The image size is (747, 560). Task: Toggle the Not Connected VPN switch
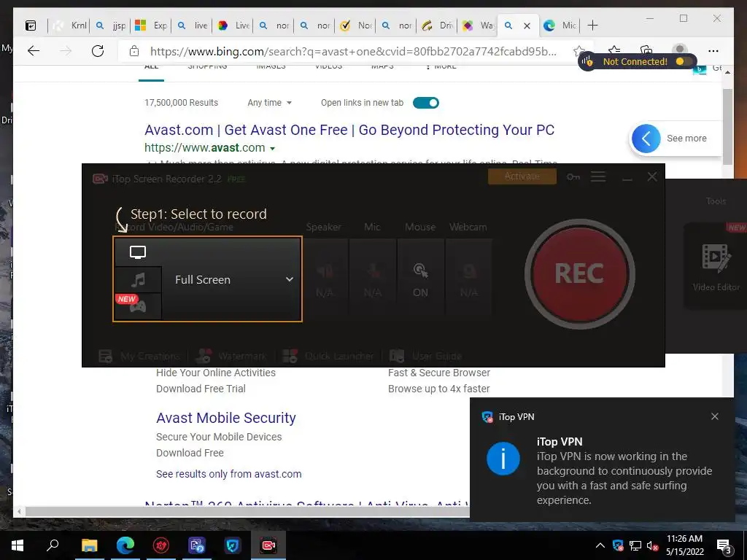coord(683,61)
